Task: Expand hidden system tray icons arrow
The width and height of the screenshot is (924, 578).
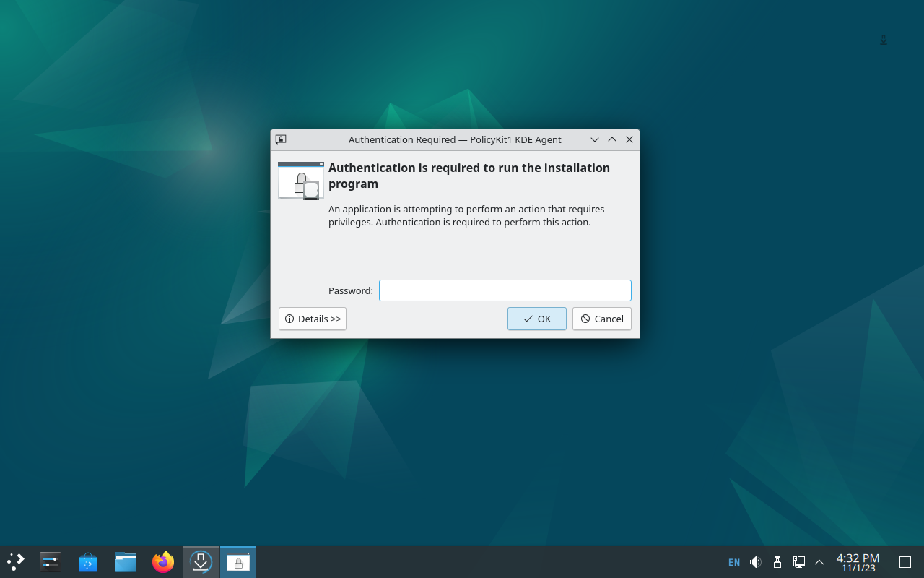Action: (819, 562)
